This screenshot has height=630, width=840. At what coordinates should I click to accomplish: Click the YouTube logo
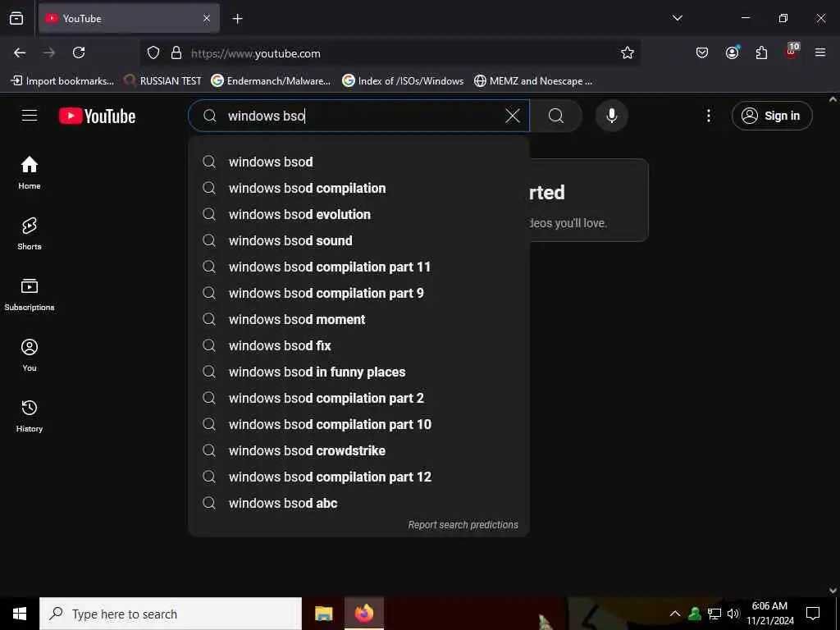97,116
